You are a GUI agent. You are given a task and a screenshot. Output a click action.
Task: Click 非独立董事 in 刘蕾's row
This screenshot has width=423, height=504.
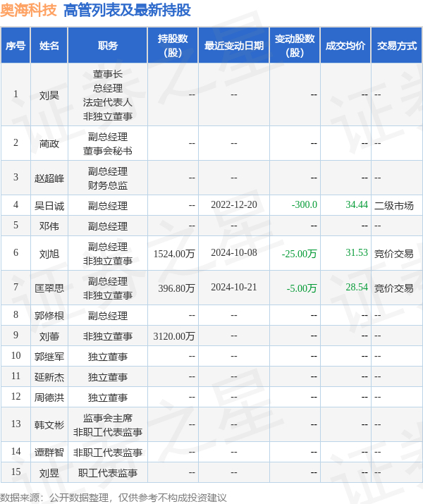pyautogui.click(x=108, y=336)
